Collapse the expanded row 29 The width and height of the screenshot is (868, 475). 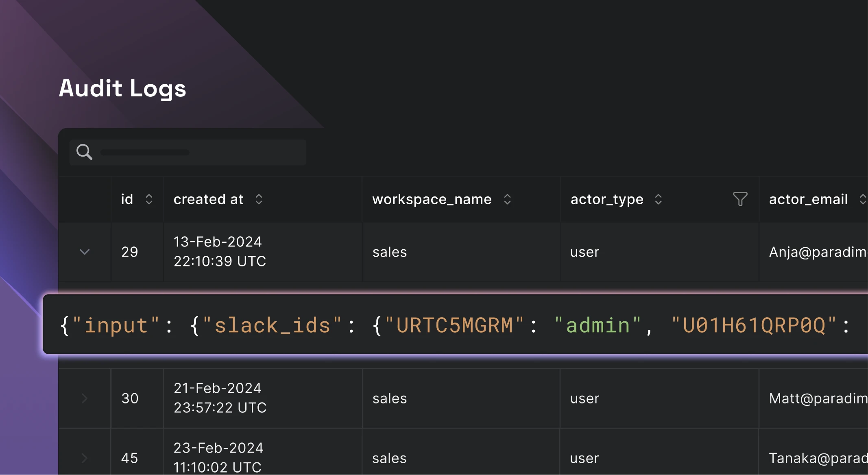pyautogui.click(x=85, y=252)
